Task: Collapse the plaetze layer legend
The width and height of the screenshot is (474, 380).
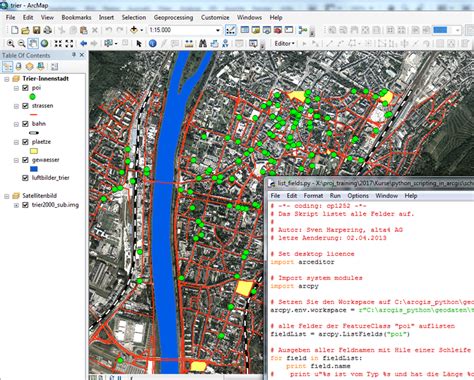Action: [x=16, y=142]
